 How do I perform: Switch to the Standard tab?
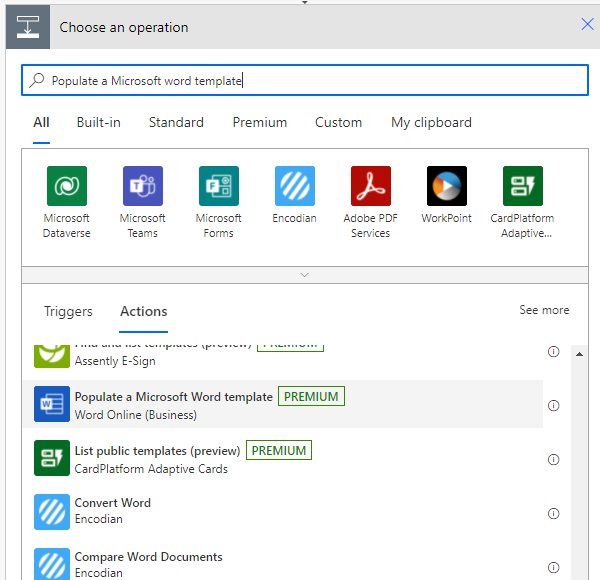pyautogui.click(x=176, y=122)
